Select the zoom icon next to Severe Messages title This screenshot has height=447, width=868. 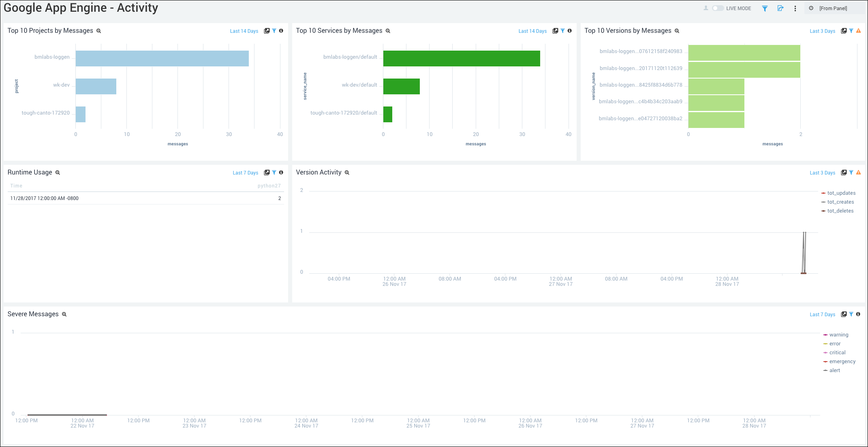(x=64, y=314)
